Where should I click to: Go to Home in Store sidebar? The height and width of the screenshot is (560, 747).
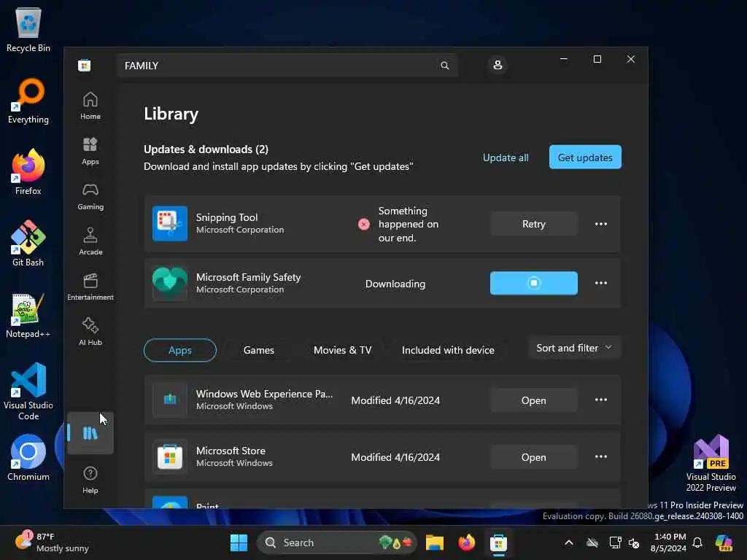(90, 106)
